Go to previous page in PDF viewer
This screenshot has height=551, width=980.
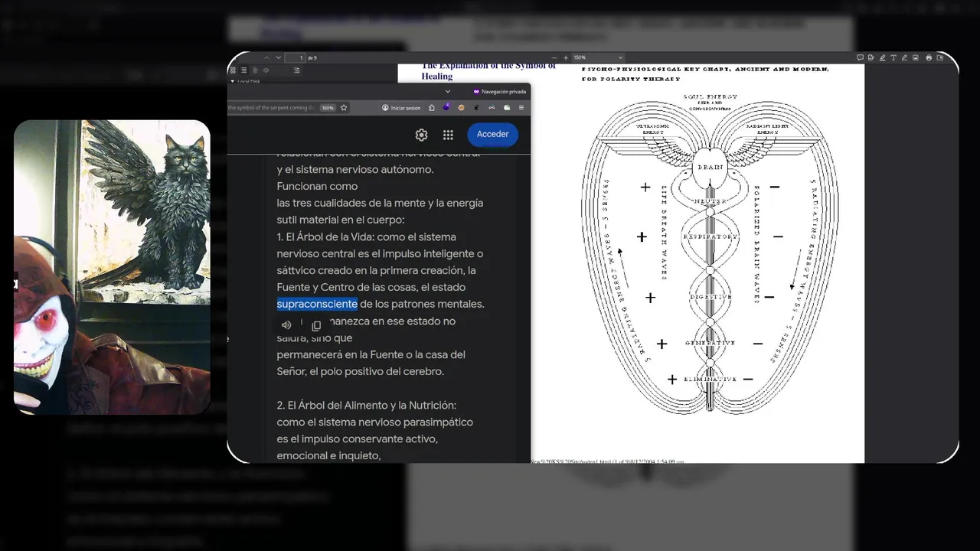click(x=266, y=57)
